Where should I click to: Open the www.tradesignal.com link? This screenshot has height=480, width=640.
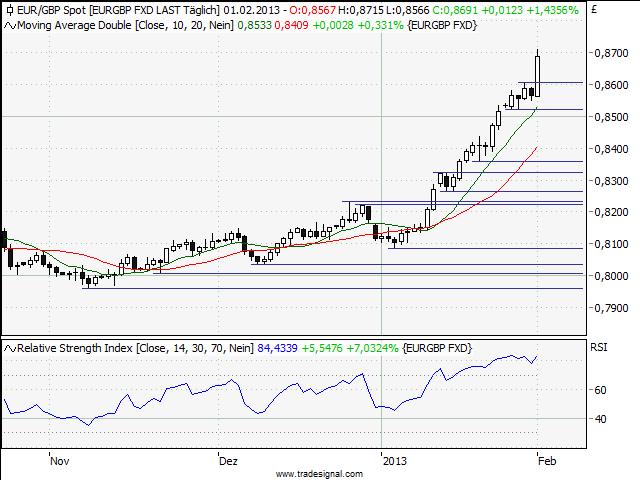pos(319,473)
